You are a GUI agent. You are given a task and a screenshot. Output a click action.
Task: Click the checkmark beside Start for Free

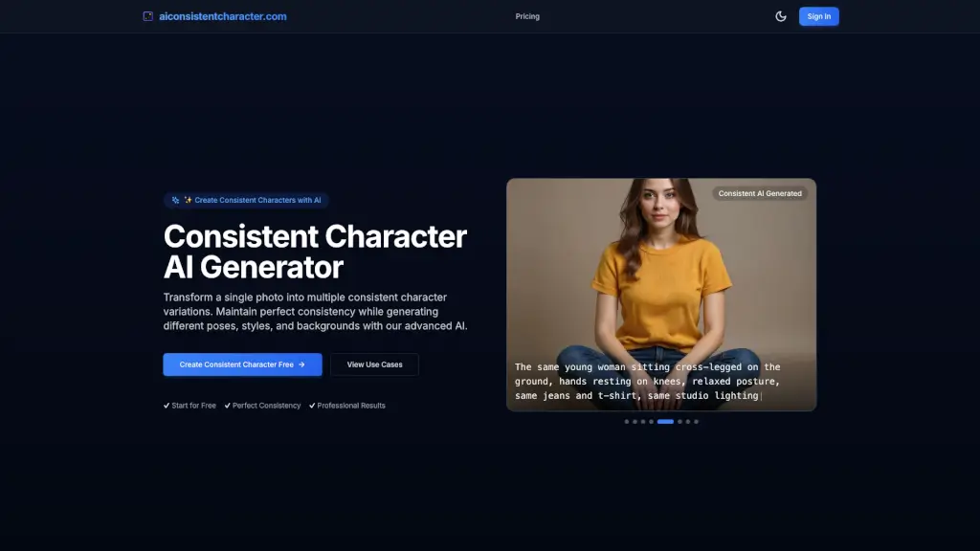pyautogui.click(x=167, y=405)
